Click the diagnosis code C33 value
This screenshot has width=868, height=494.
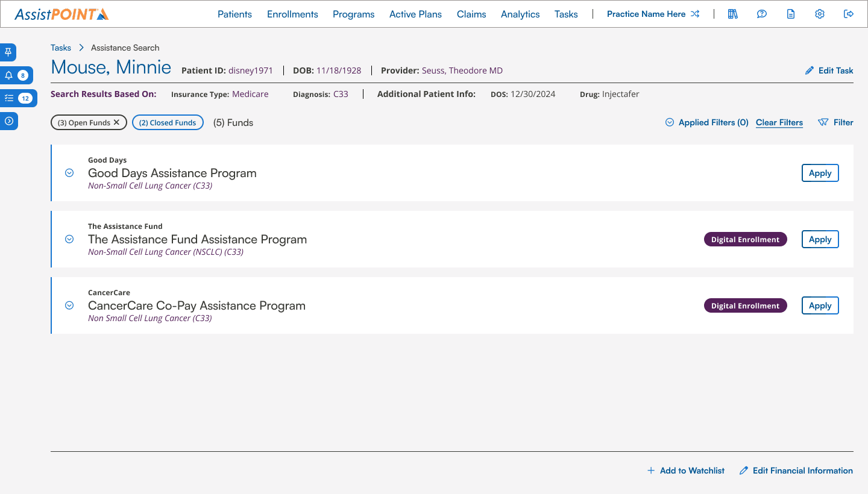(341, 94)
